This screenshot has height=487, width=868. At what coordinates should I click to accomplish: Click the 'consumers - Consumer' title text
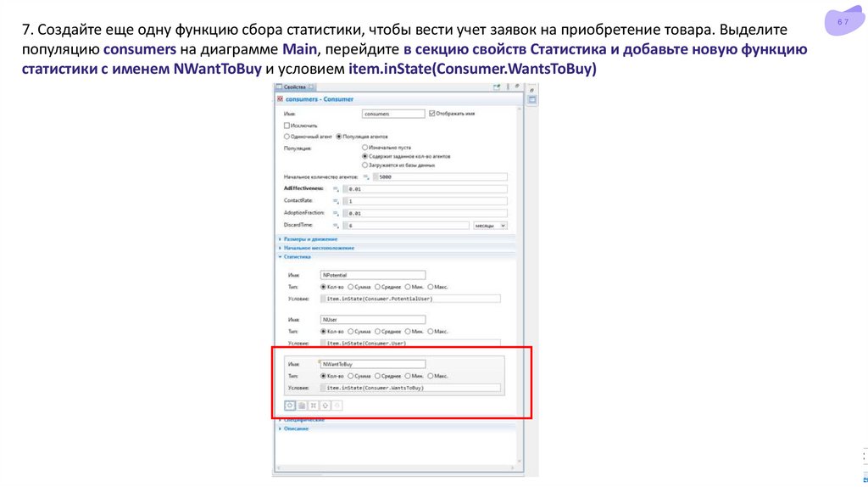tap(320, 99)
